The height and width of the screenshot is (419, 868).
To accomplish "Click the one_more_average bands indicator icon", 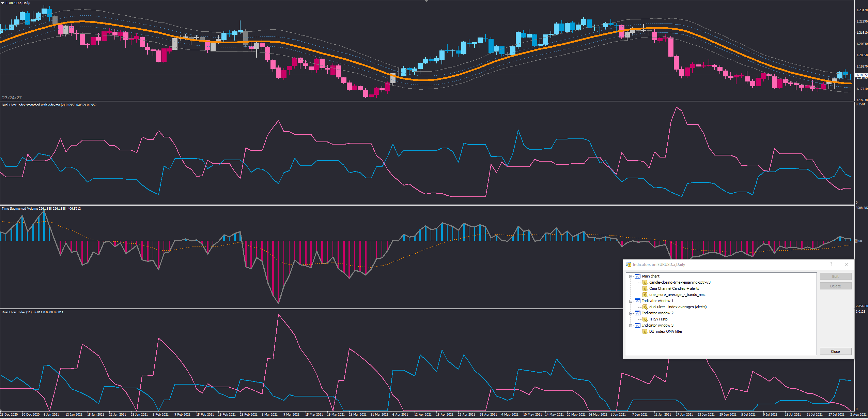I will tap(645, 295).
